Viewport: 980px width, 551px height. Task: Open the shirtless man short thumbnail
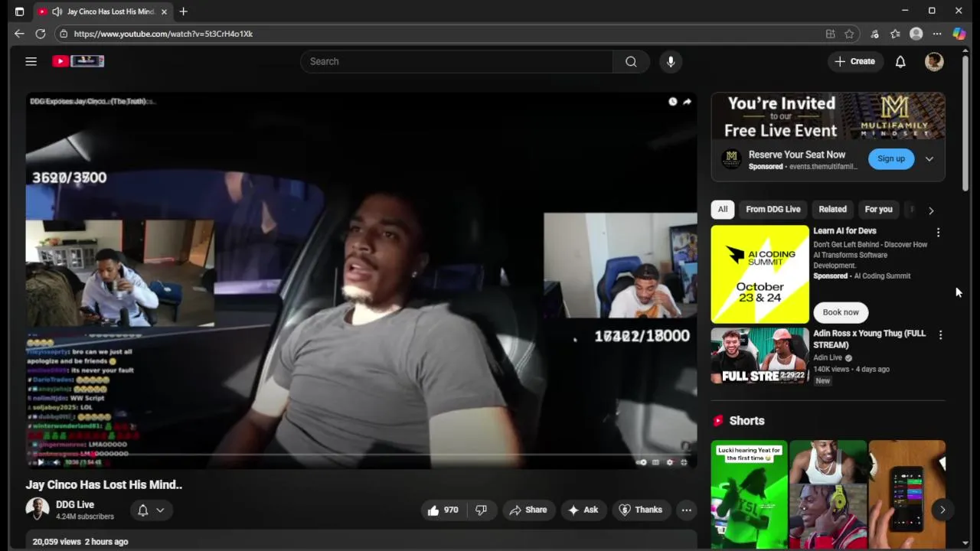[x=828, y=494]
